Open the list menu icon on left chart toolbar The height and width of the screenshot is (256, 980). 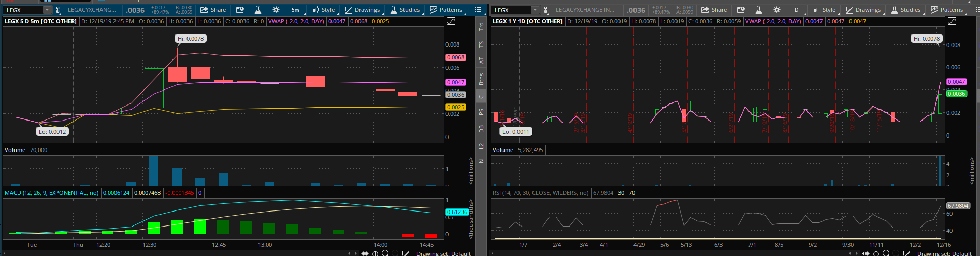tap(478, 10)
